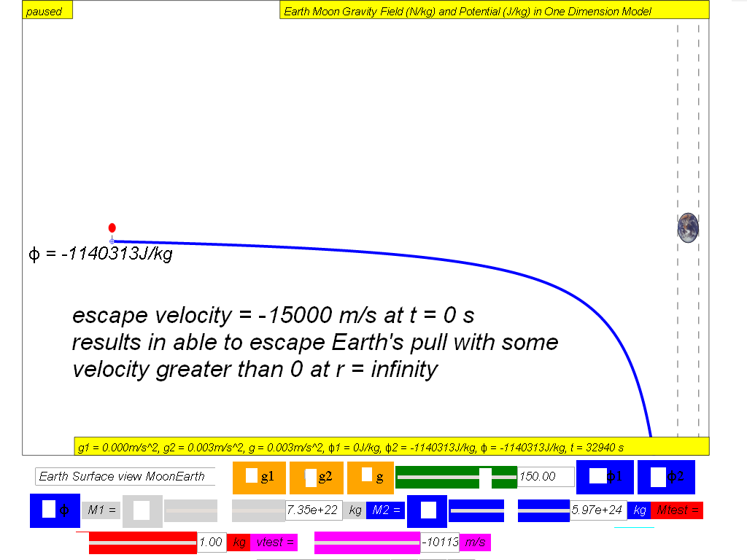Image resolution: width=747 pixels, height=560 pixels.
Task: Click the red test mass dot
Action: click(112, 228)
